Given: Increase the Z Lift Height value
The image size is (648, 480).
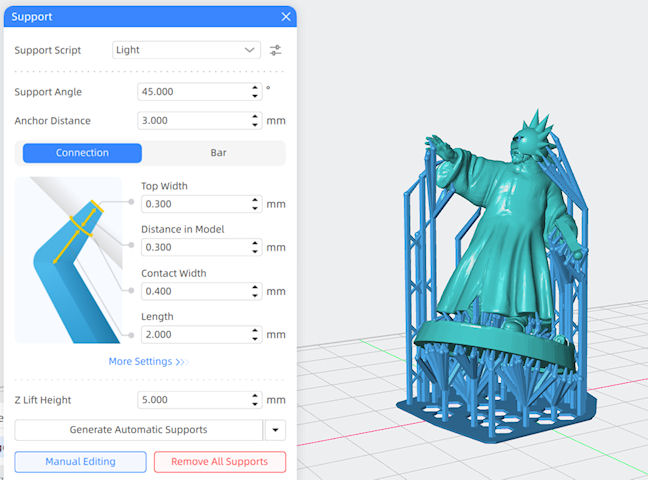Looking at the screenshot, I should pyautogui.click(x=255, y=396).
